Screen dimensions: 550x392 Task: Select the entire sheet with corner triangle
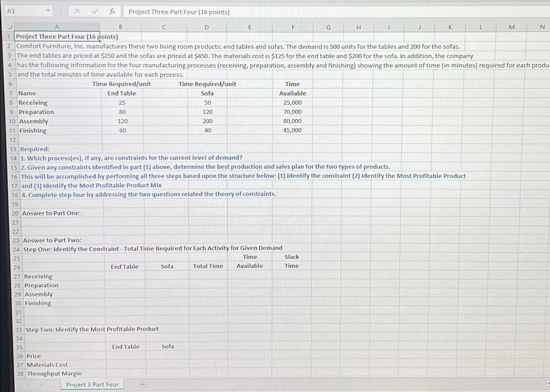point(10,27)
